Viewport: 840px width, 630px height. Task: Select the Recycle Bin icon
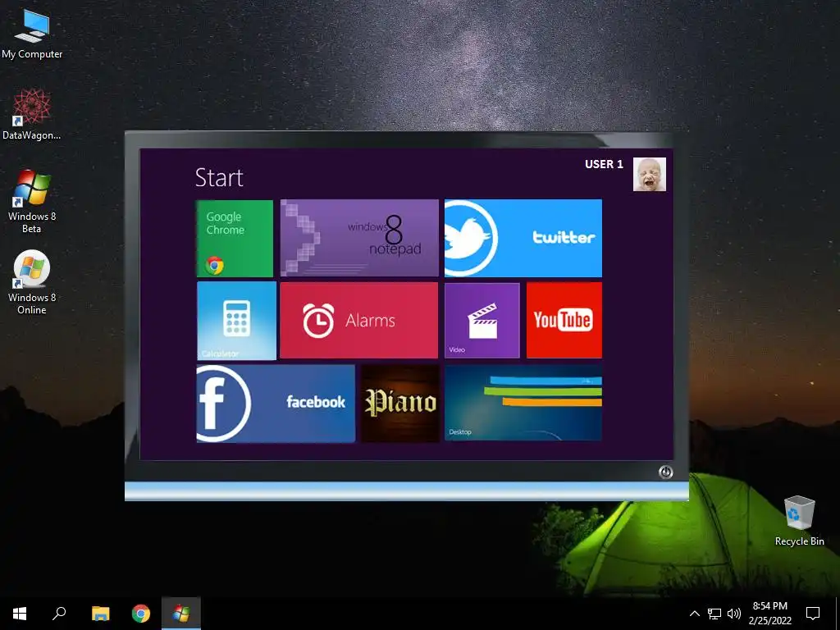click(x=799, y=521)
